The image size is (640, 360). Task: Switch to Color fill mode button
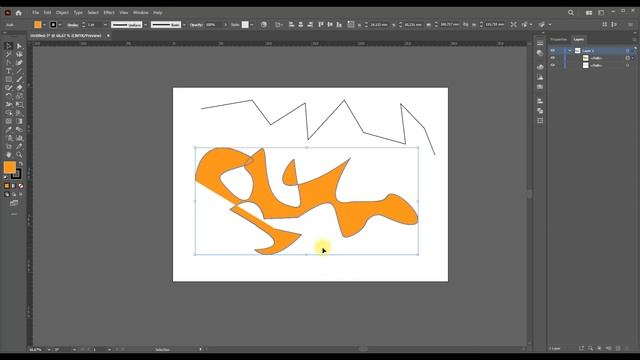point(7,186)
